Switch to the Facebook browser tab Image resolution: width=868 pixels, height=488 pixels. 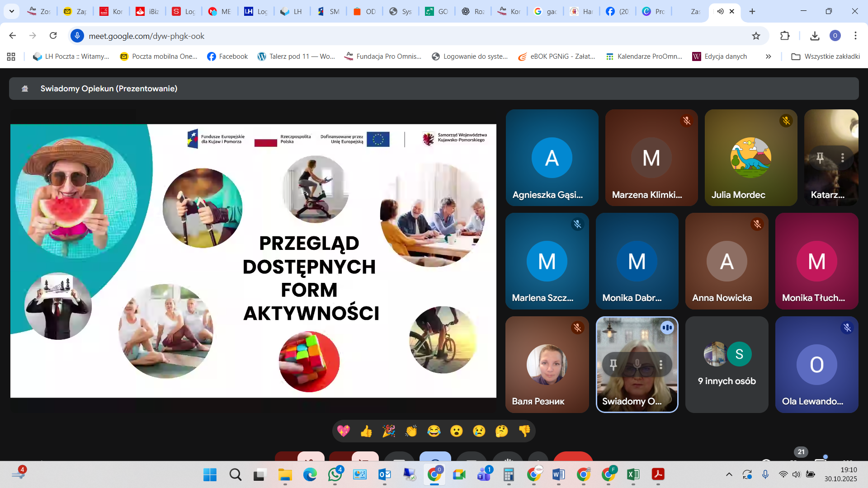(x=617, y=11)
